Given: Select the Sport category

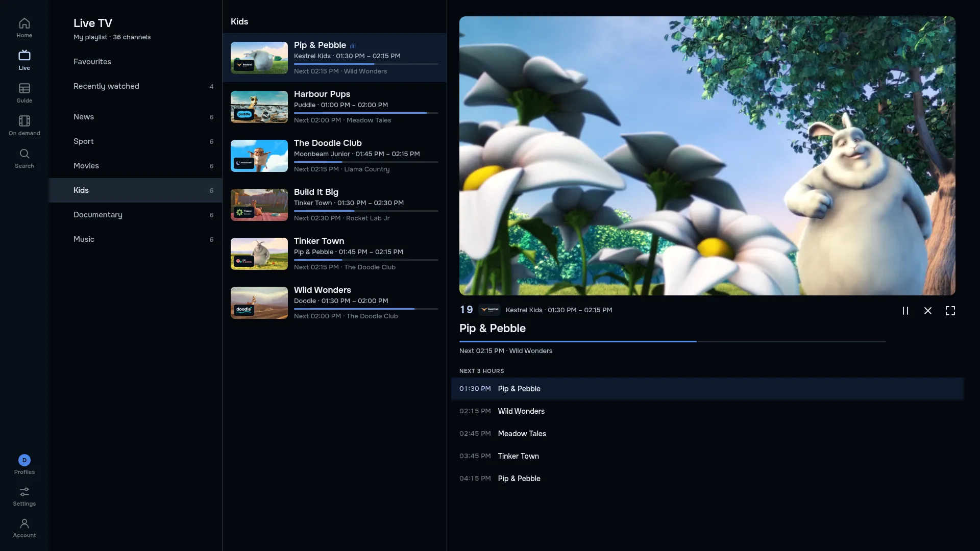Looking at the screenshot, I should click(135, 141).
